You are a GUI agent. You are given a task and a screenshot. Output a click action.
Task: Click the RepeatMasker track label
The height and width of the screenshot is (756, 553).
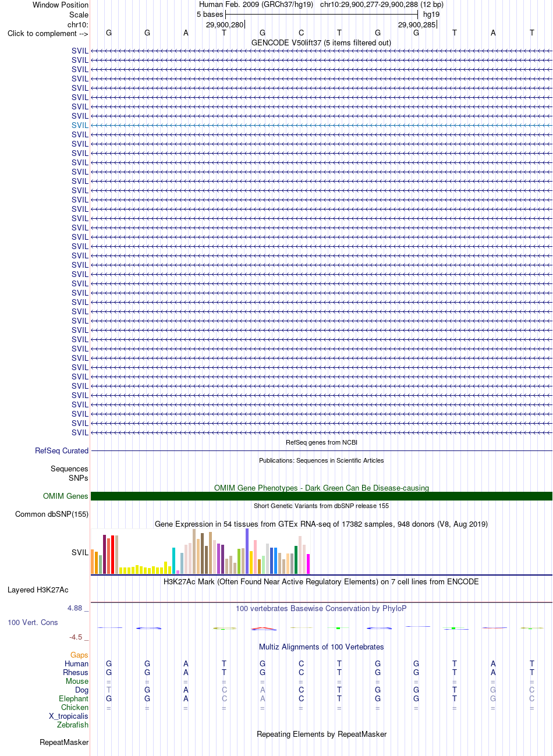(x=64, y=742)
